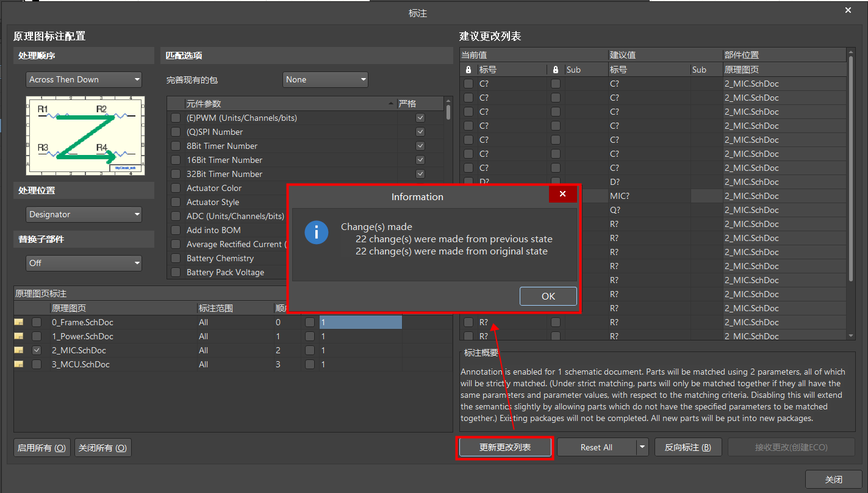Click the folder icon beside 3_MCU.SchDoc
Image resolution: width=868 pixels, height=493 pixels.
click(20, 364)
